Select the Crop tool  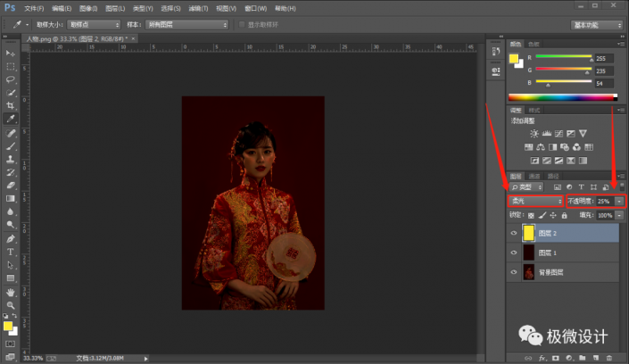click(x=11, y=105)
